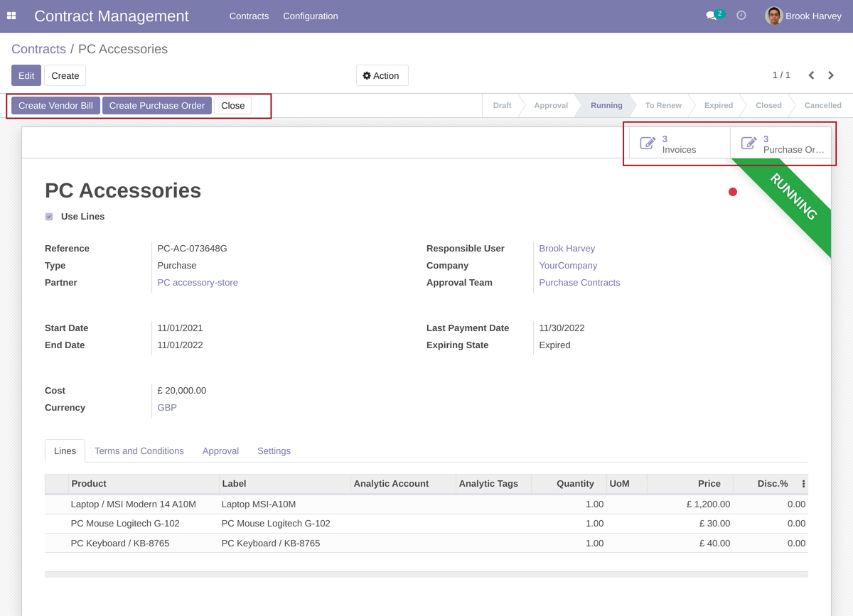Screen dimensions: 853x616
Task: Open the Action dropdown menu
Action: coord(382,75)
